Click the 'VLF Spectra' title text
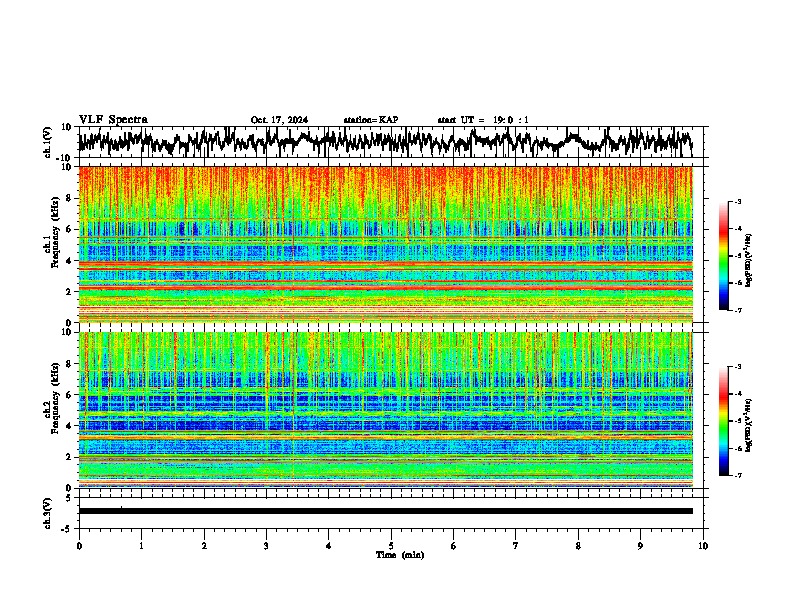This screenshot has height=612, width=792. point(113,120)
